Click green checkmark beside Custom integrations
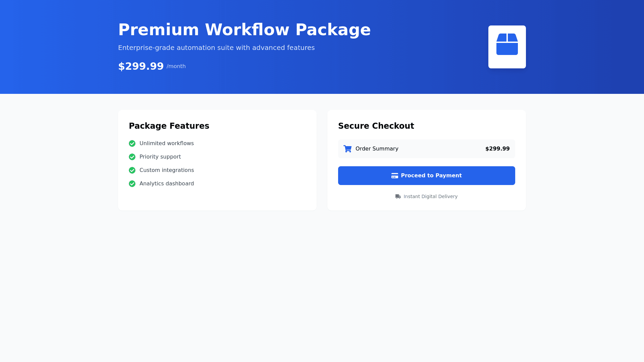Image resolution: width=644 pixels, height=362 pixels. (x=132, y=170)
